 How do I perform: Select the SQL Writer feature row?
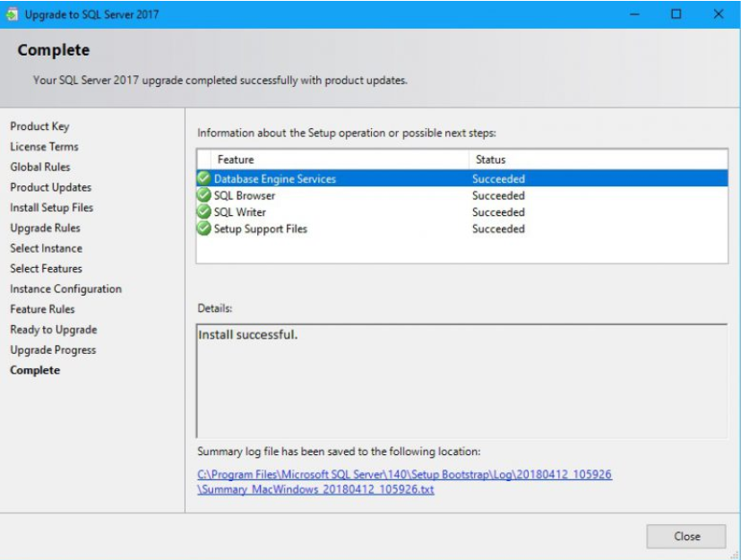pos(461,211)
